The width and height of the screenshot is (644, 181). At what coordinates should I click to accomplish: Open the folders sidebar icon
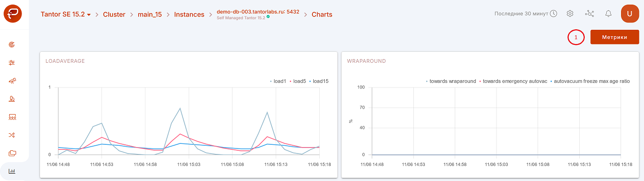point(12,153)
